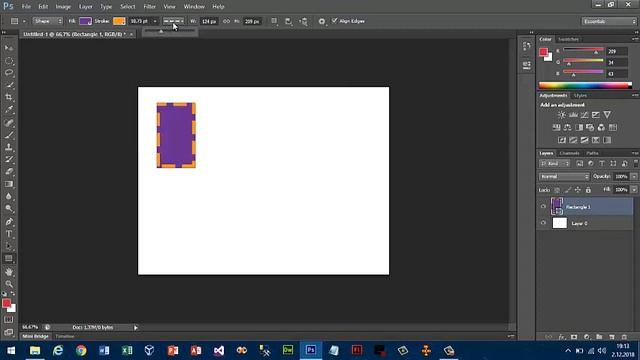Image resolution: width=640 pixels, height=360 pixels.
Task: Select the Healing Brush tool
Action: pyautogui.click(x=9, y=122)
